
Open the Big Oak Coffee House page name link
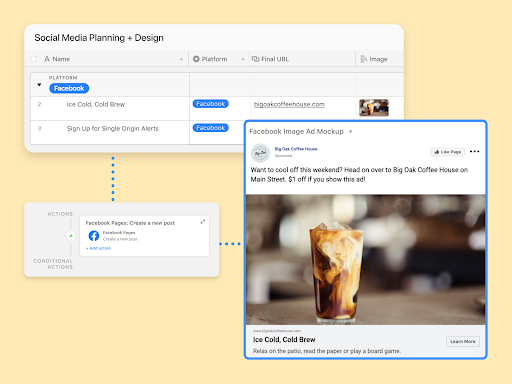click(296, 149)
